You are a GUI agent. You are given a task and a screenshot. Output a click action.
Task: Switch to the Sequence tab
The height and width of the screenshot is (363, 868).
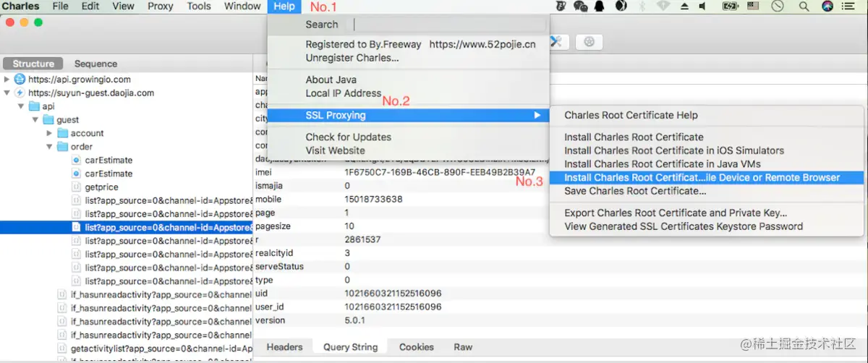(x=95, y=64)
